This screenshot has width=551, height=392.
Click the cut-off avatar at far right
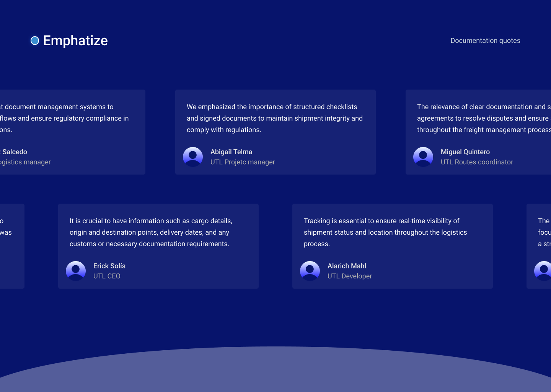pos(543,271)
